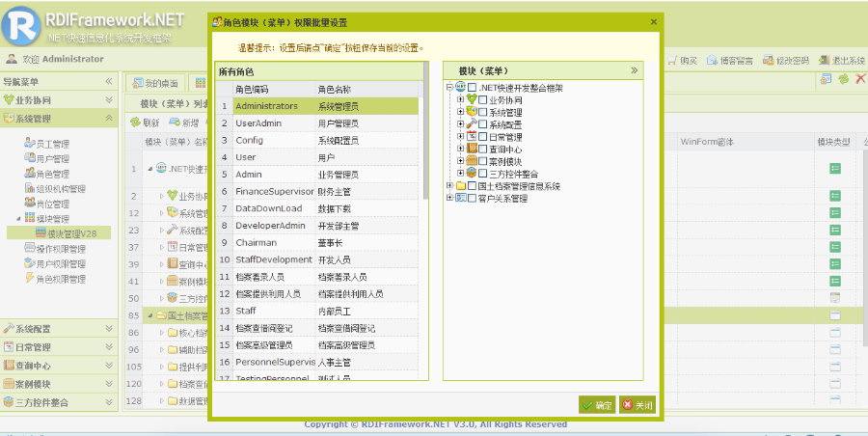This screenshot has width=868, height=436.
Task: Open the 三方控件整合 accordion menu
Action: tap(59, 402)
